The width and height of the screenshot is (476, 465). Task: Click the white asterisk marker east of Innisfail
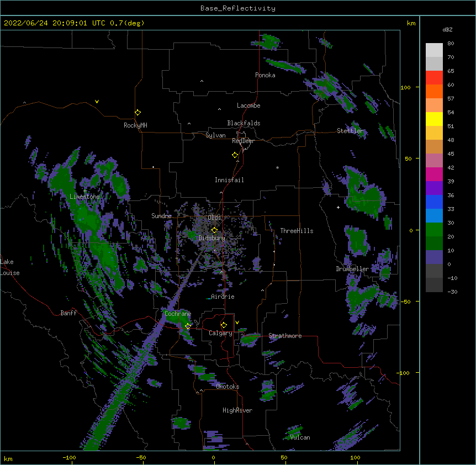pos(277,167)
